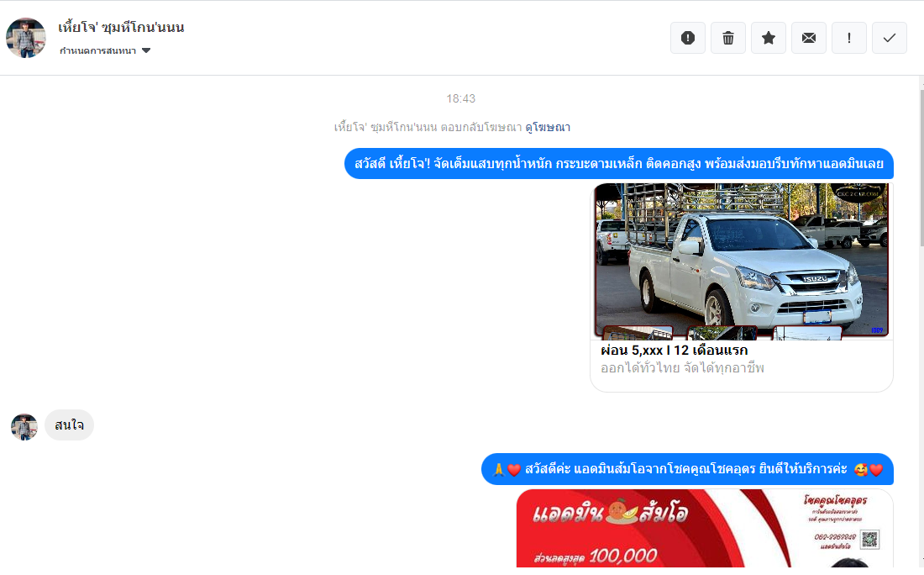The height and width of the screenshot is (575, 924).
Task: Click the vertical scrollbar thumb
Action: coord(921,168)
